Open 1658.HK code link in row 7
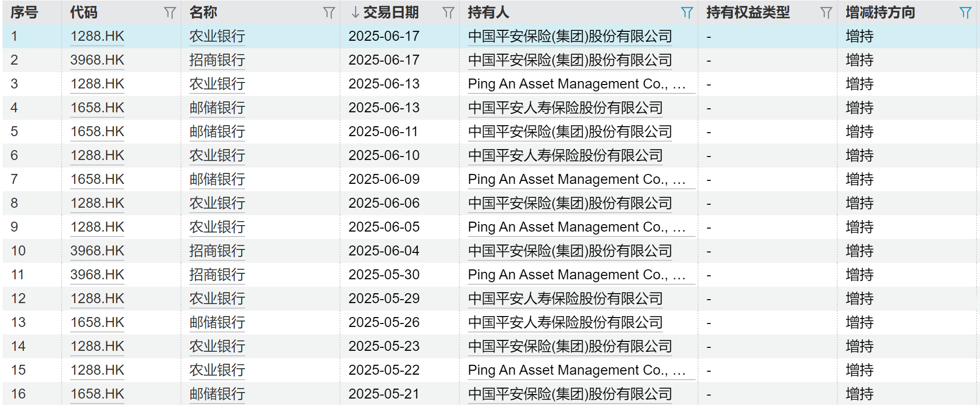 pyautogui.click(x=97, y=179)
